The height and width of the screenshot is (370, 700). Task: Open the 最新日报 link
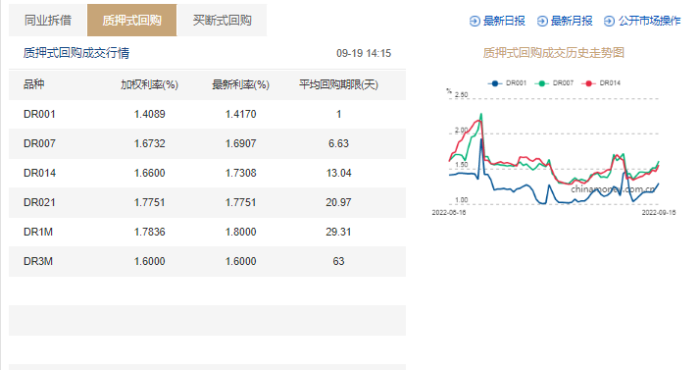pos(504,21)
